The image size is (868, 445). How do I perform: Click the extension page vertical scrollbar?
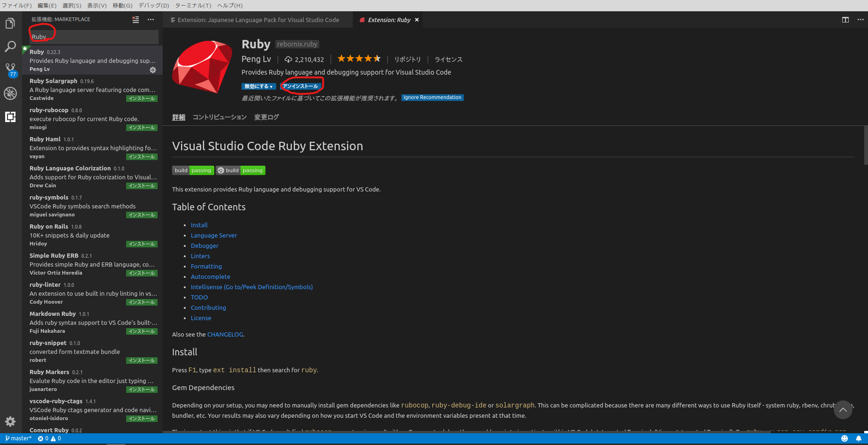pyautogui.click(x=866, y=145)
